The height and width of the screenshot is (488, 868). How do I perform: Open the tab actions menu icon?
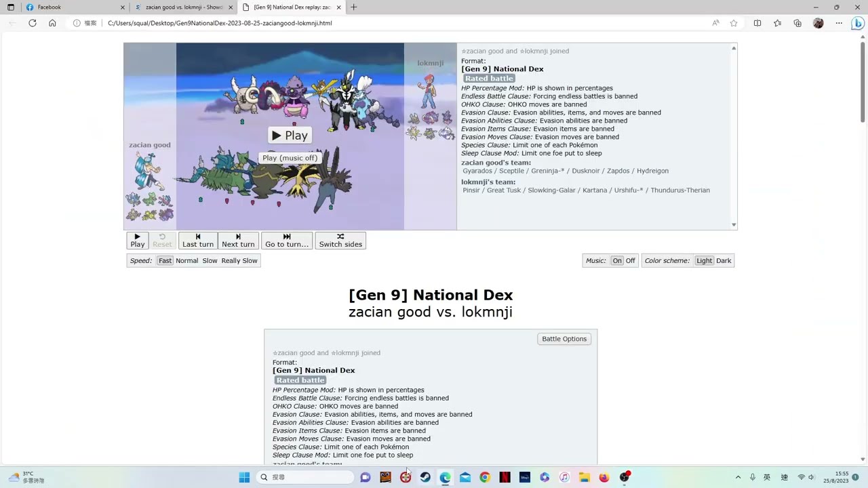[11, 7]
